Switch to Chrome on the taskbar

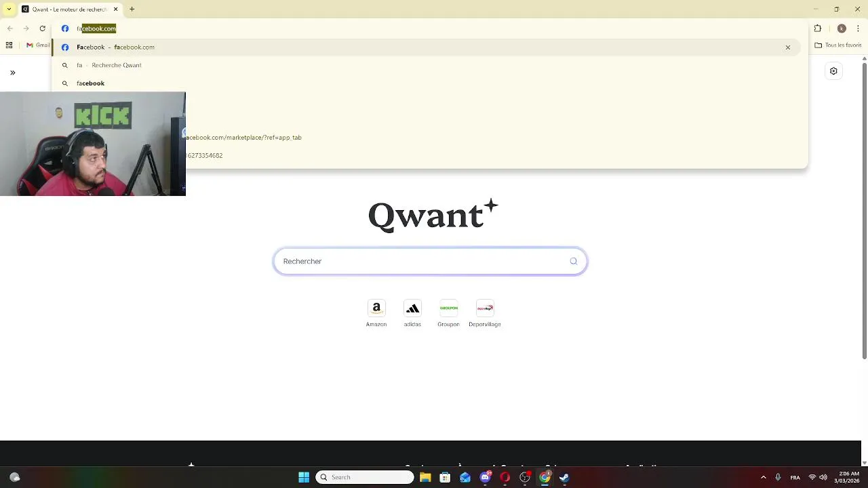click(545, 477)
